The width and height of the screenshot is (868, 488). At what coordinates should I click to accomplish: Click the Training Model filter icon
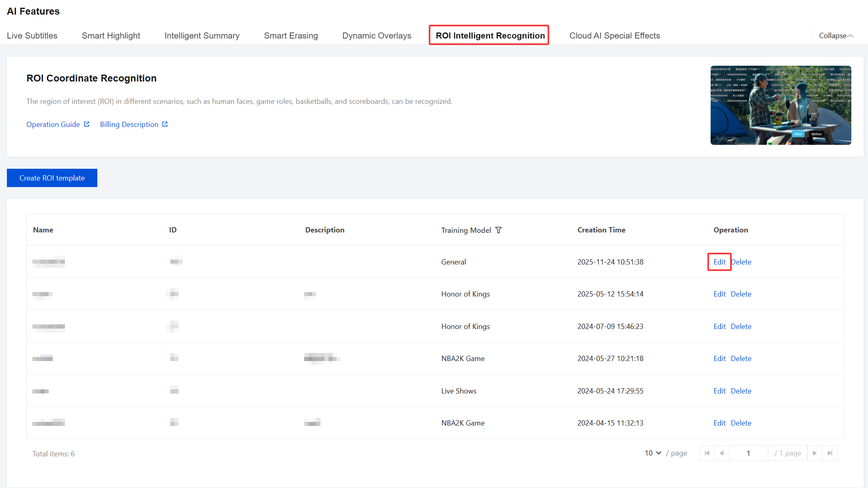coord(498,230)
